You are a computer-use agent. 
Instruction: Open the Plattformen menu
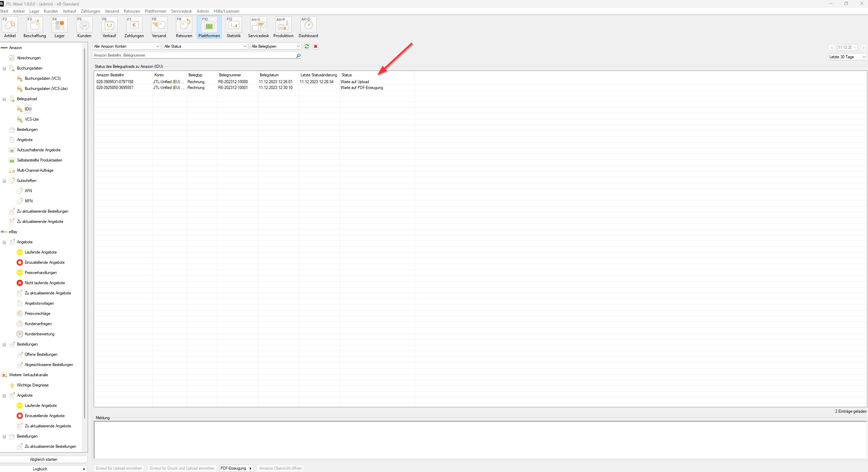click(155, 11)
